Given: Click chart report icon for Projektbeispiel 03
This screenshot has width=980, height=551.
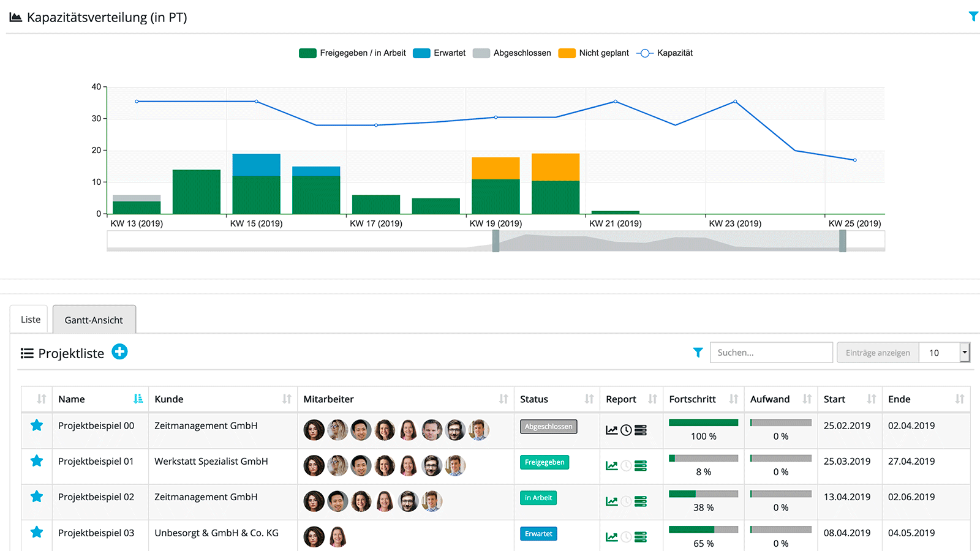Looking at the screenshot, I should tap(611, 537).
